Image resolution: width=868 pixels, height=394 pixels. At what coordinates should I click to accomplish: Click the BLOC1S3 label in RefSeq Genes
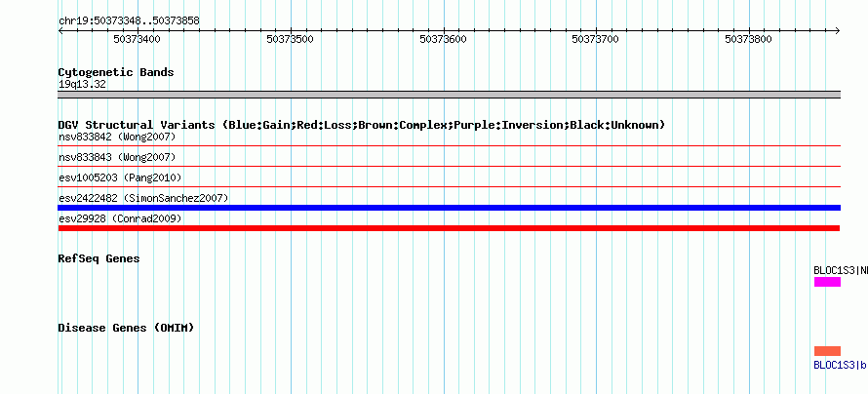(841, 270)
